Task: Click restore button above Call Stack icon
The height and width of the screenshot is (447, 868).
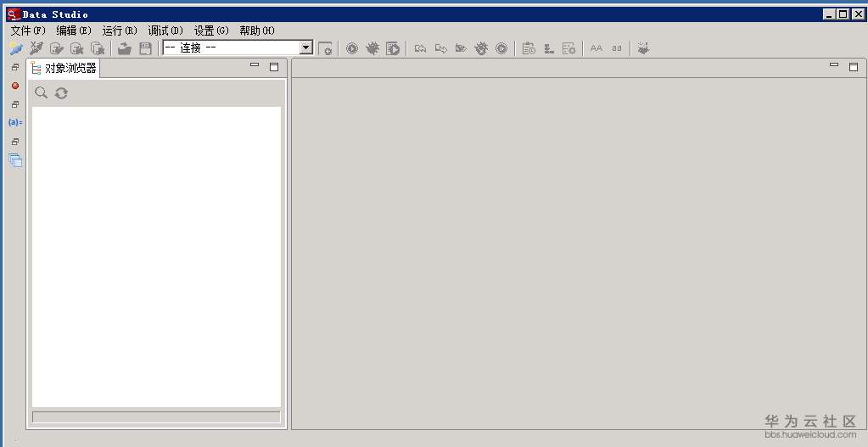Action: (x=15, y=142)
